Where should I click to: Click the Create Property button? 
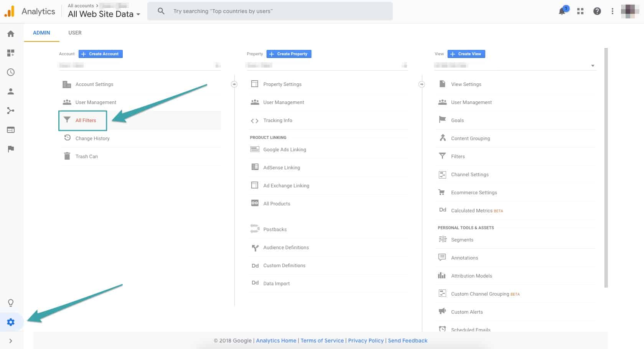point(288,54)
